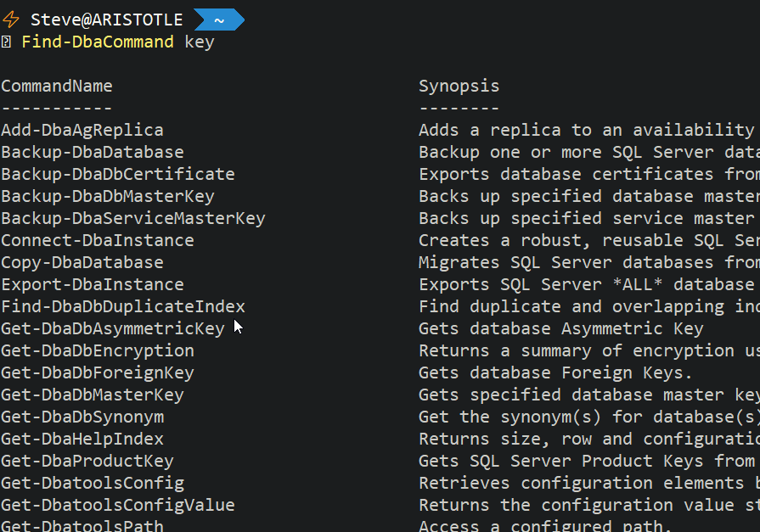Click the 'key' search argument
Viewport: 760px width, 532px height.
(200, 42)
